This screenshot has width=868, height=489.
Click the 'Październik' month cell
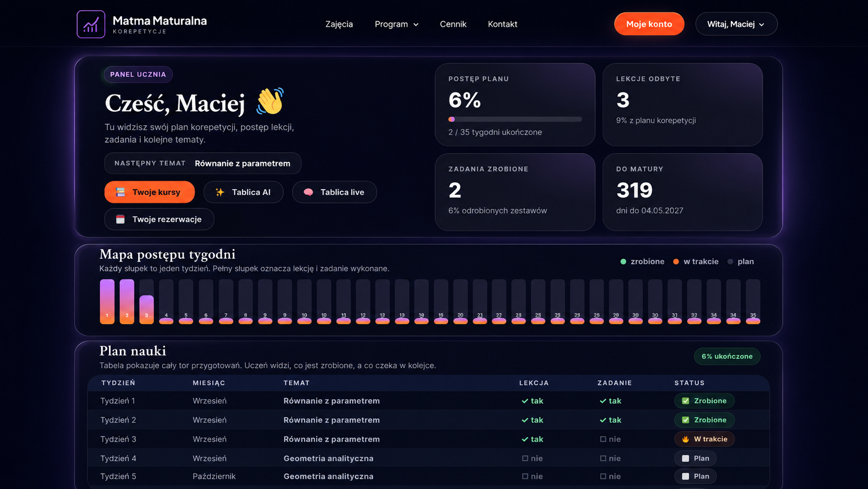coord(214,476)
